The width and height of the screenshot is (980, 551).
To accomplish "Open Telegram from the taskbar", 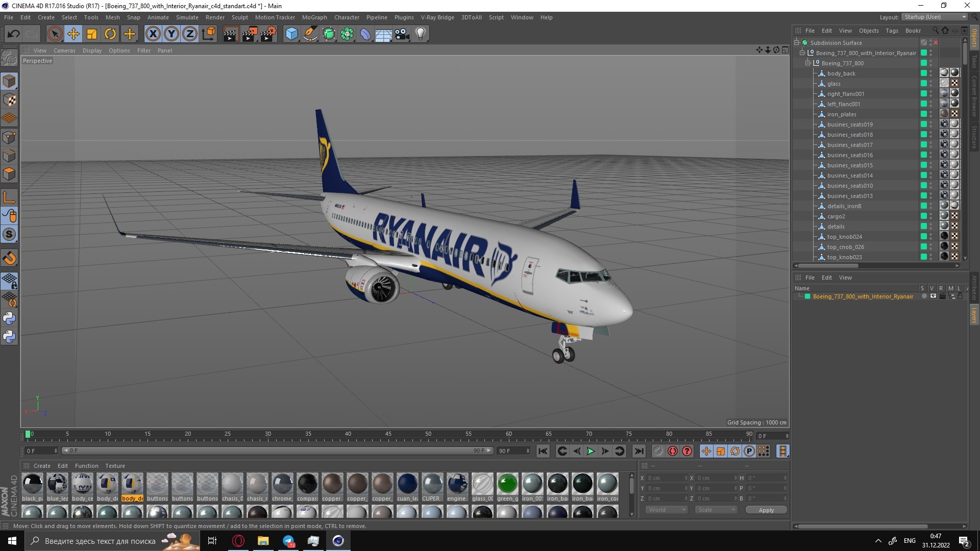I will point(288,541).
